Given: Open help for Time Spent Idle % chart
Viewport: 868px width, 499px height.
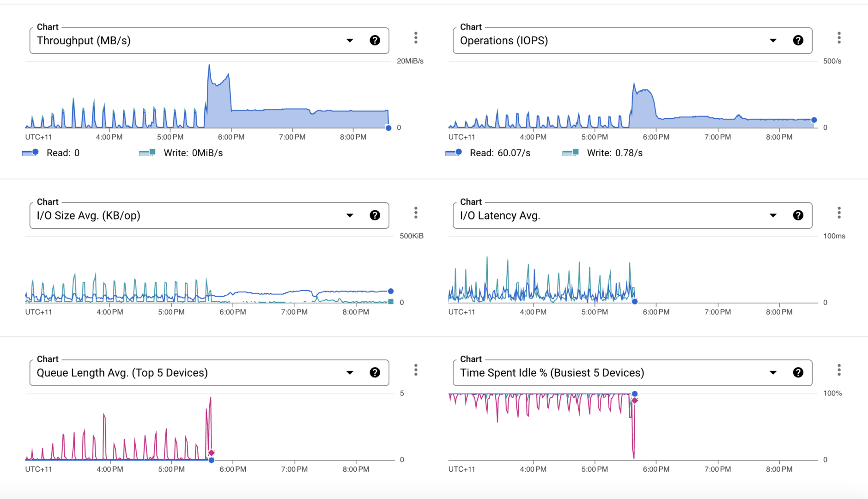Looking at the screenshot, I should click(x=798, y=373).
